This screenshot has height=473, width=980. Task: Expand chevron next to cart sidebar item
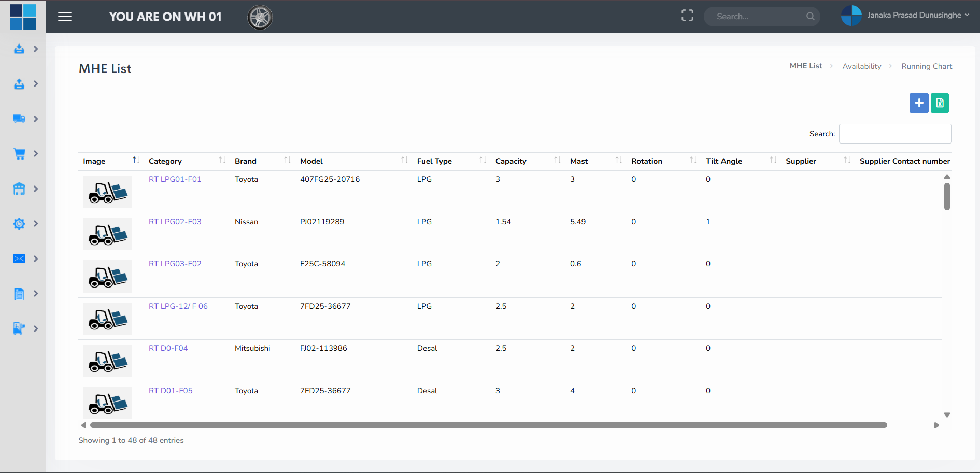pos(36,154)
